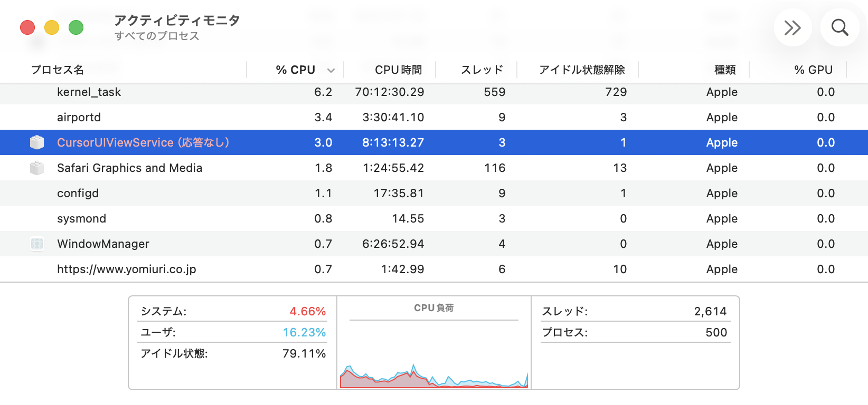868x405 pixels.
Task: Sort by % CPU column header
Action: [x=295, y=70]
